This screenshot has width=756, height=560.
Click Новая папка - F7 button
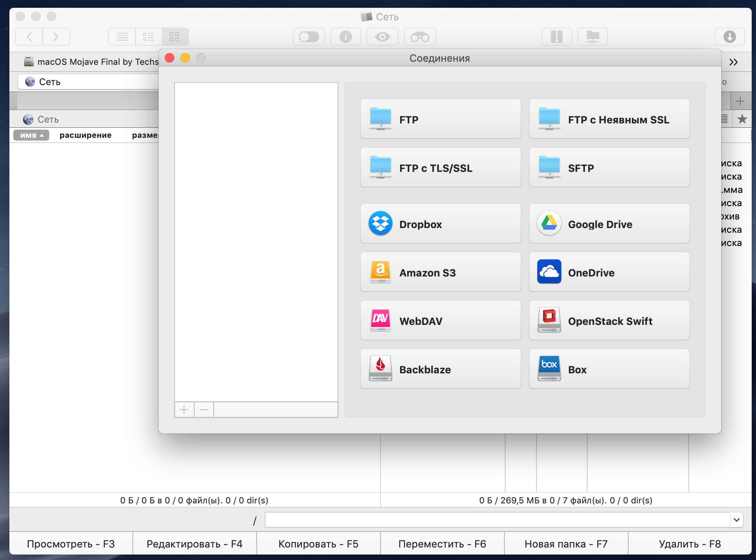point(566,544)
